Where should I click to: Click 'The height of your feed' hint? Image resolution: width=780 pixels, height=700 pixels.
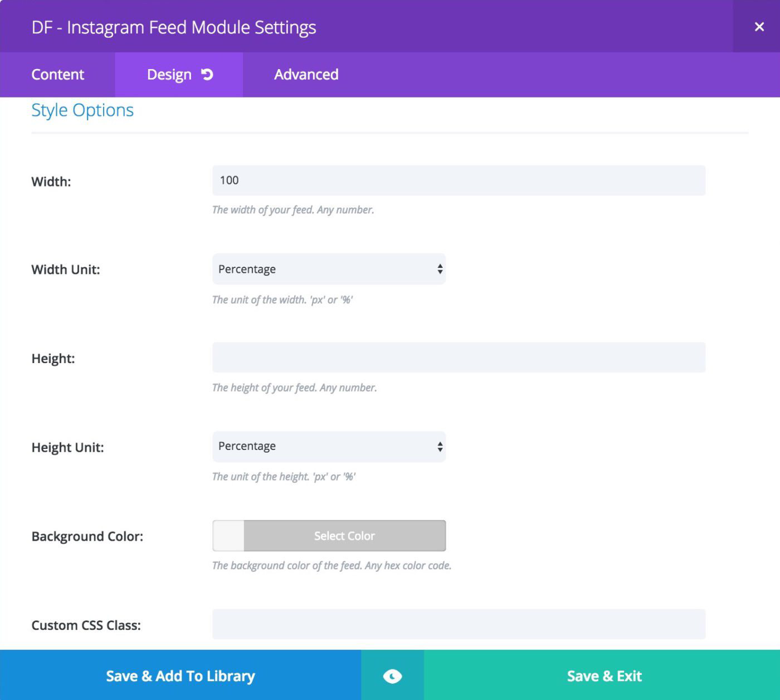(x=295, y=388)
